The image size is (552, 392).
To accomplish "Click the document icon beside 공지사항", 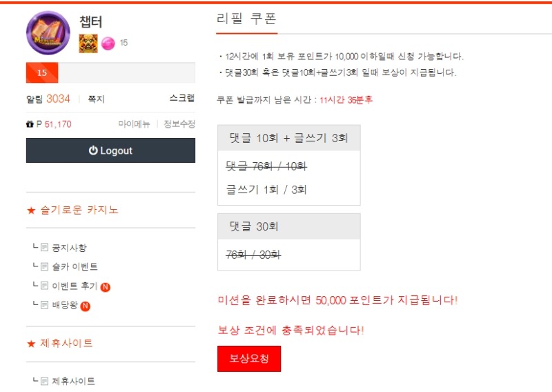I will point(44,247).
